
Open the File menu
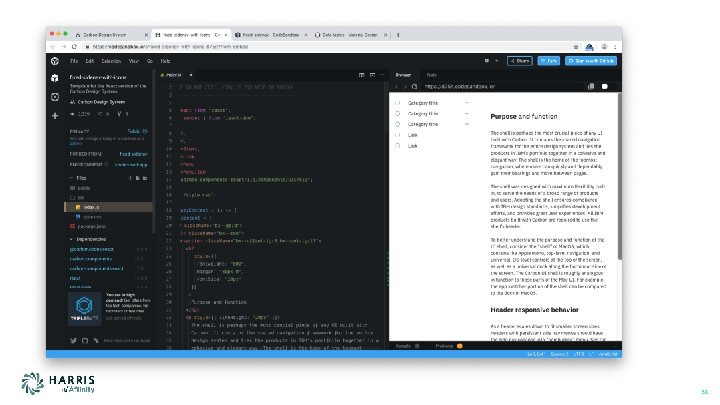74,61
